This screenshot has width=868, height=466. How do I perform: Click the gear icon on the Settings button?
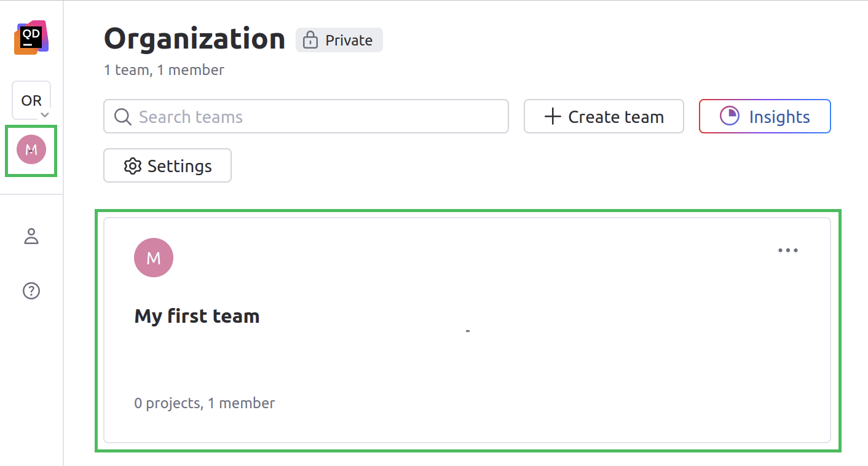pos(132,165)
